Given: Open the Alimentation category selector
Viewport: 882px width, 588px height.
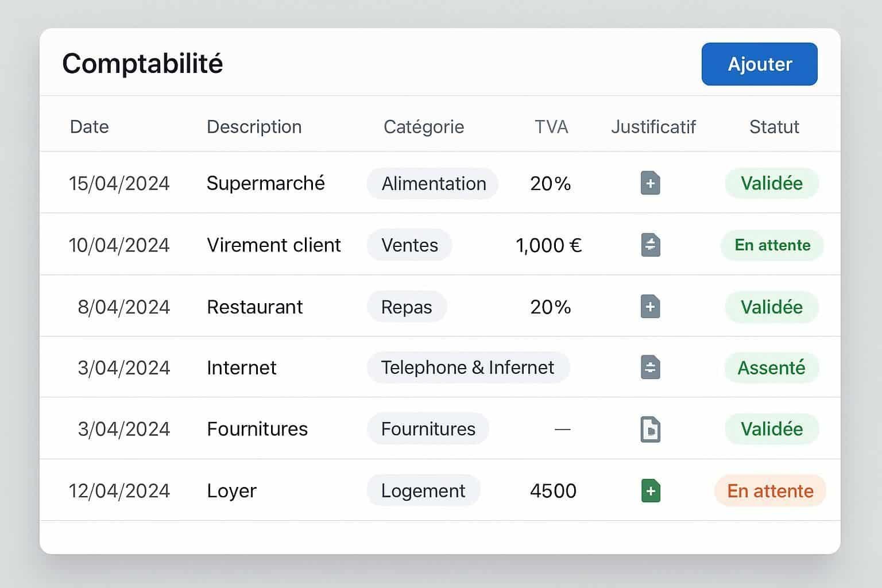Looking at the screenshot, I should click(432, 184).
